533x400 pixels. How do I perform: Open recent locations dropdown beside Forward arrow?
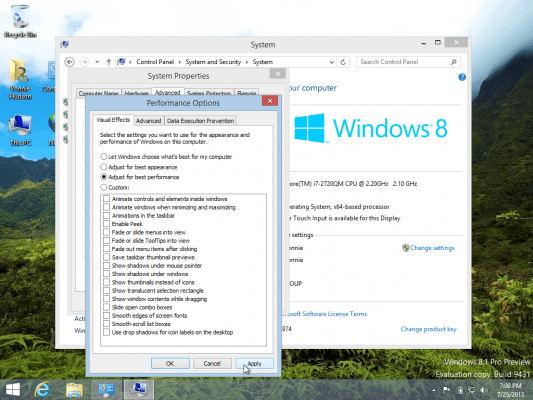[x=97, y=62]
